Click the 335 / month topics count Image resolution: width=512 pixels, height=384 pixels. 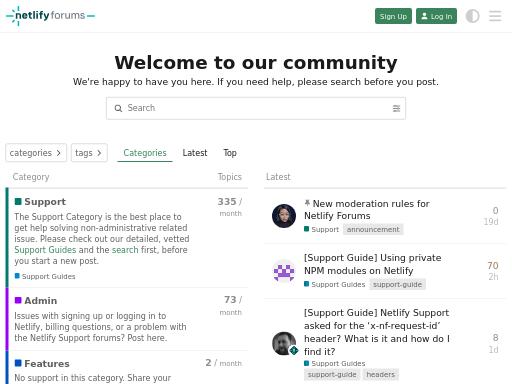tap(230, 207)
